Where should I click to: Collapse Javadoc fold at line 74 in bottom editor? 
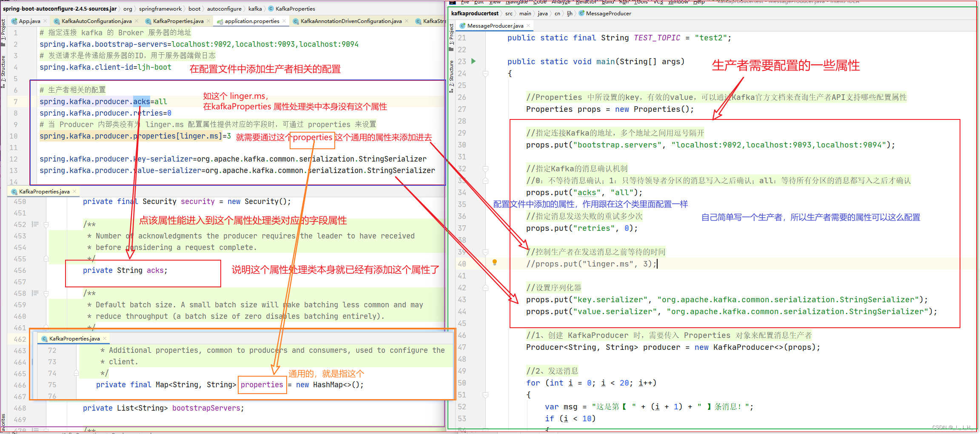pos(76,373)
